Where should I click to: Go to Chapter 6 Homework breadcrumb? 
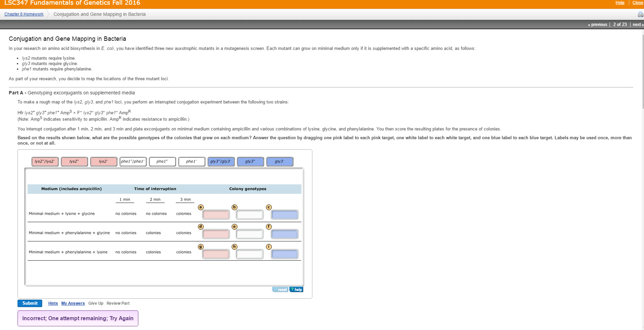click(24, 14)
